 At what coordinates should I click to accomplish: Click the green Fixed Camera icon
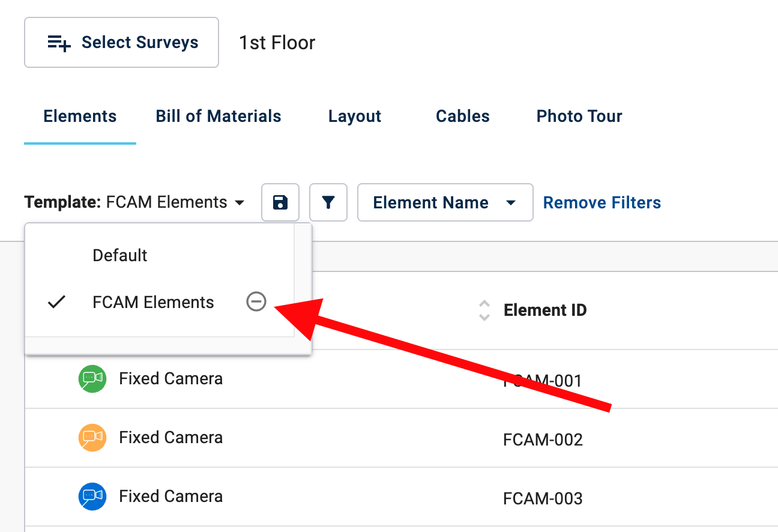click(92, 379)
